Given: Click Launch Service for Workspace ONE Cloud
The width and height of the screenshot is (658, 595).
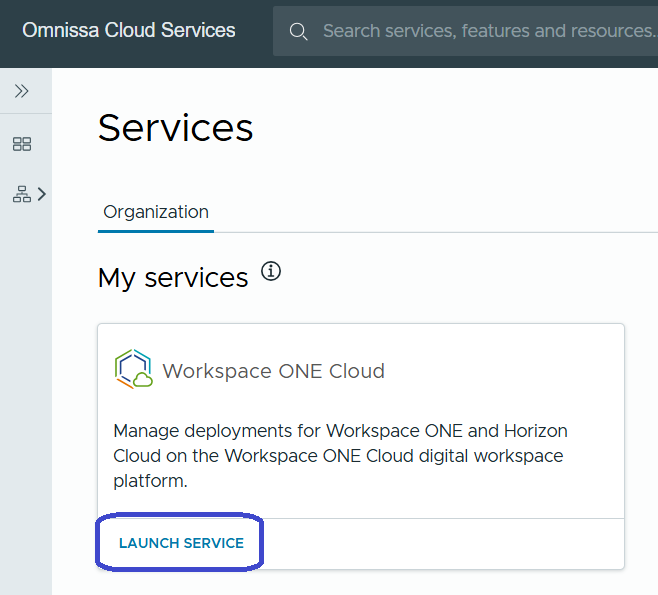Looking at the screenshot, I should (181, 543).
